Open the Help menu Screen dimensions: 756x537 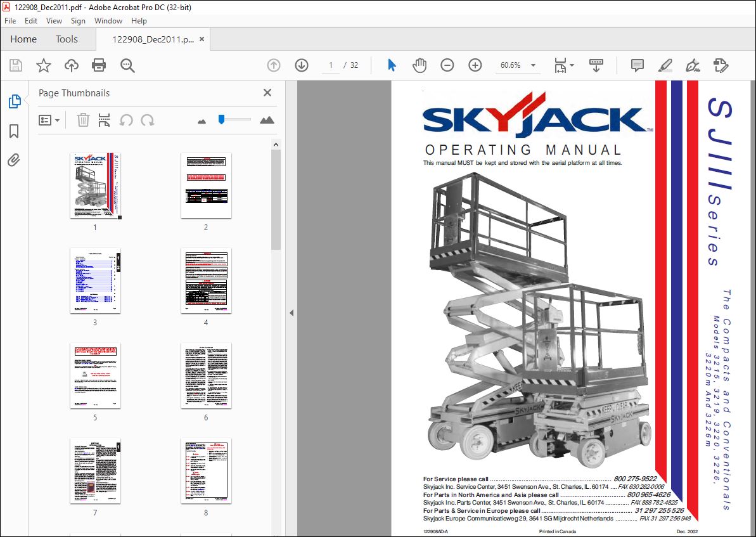[x=139, y=21]
